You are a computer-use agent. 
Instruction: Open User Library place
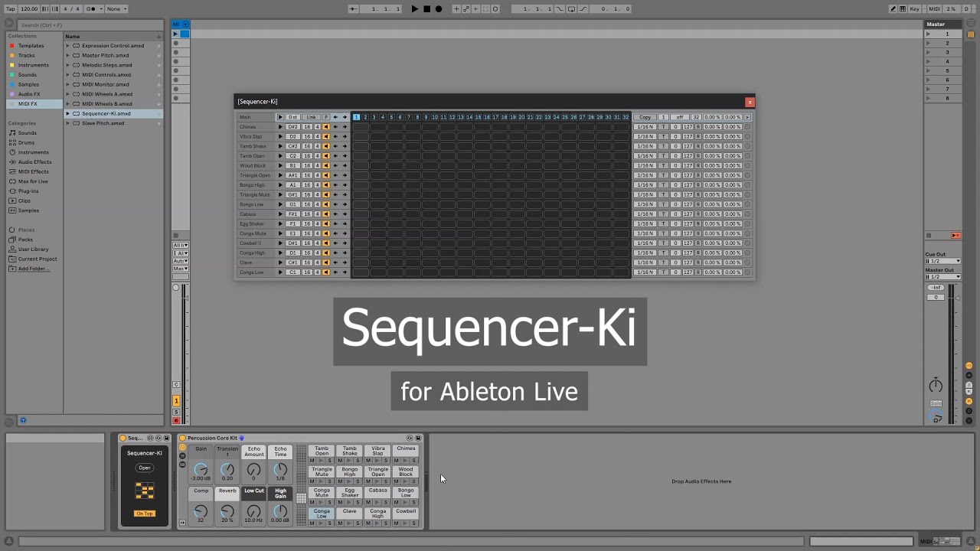click(33, 249)
